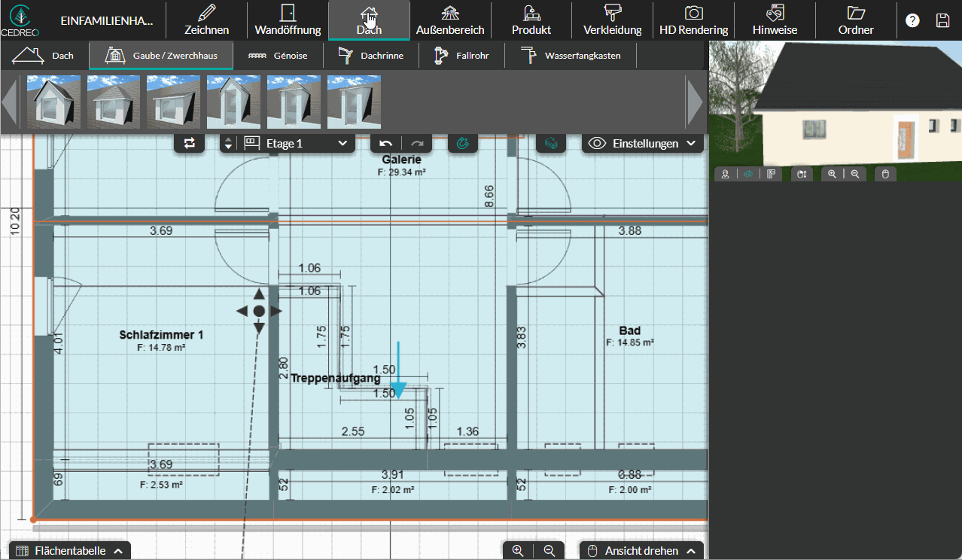Open the Zeichnen drawing tab

[x=207, y=20]
